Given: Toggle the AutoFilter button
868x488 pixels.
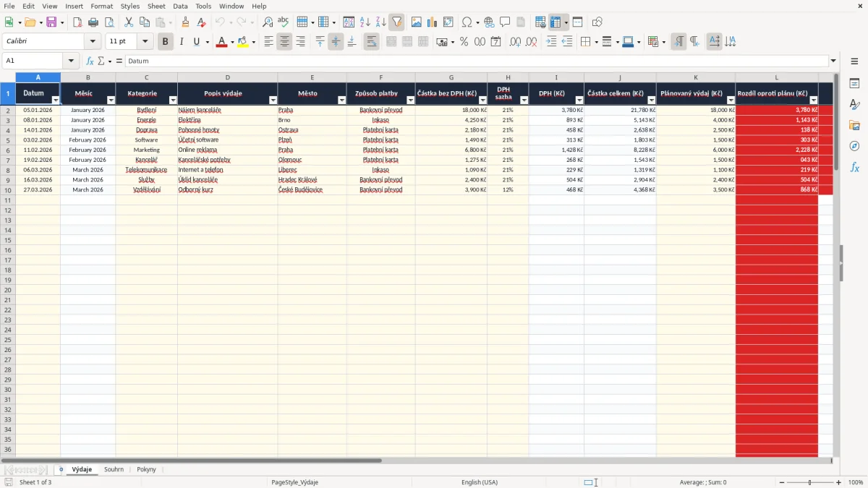Looking at the screenshot, I should click(397, 22).
